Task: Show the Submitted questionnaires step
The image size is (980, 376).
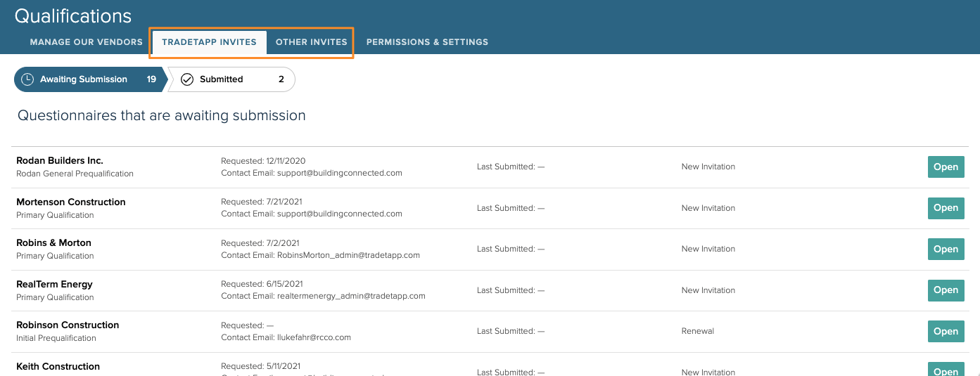Action: (x=232, y=79)
